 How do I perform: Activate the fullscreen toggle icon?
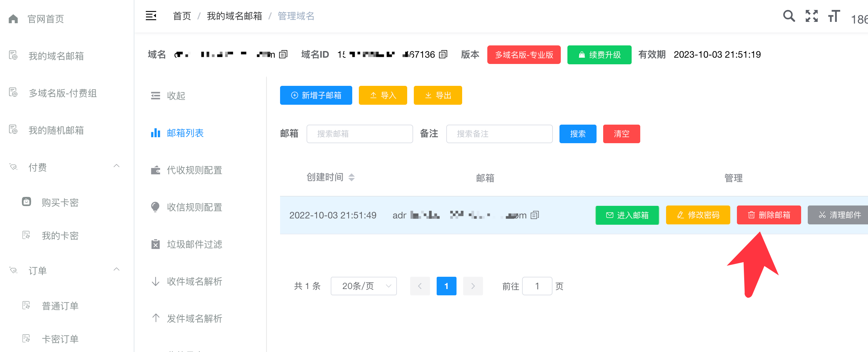(812, 16)
